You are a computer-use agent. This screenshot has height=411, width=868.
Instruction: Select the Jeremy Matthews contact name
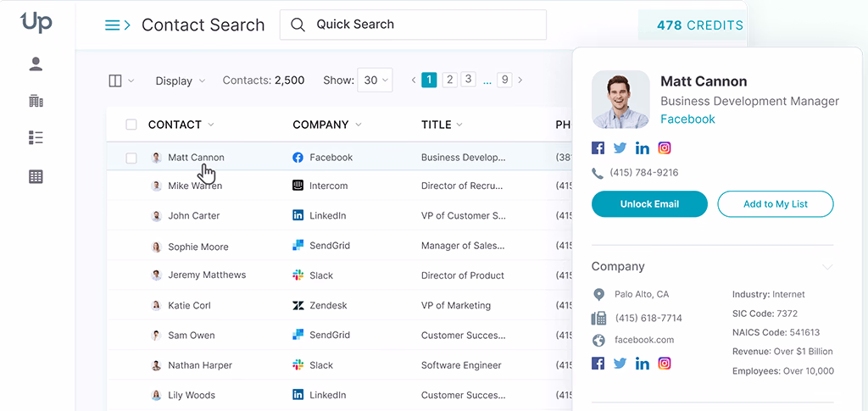pyautogui.click(x=207, y=275)
